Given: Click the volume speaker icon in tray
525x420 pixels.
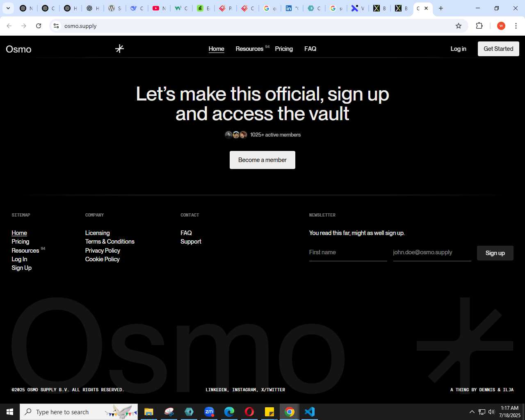Looking at the screenshot, I should tap(491, 412).
